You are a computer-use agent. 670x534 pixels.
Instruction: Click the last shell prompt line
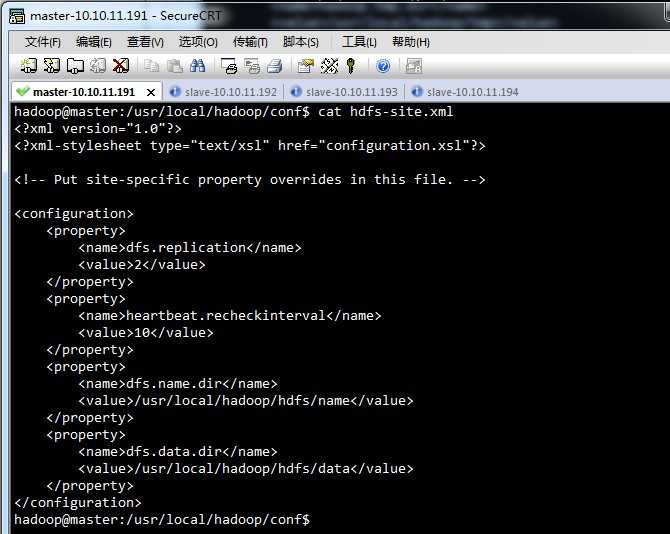(x=162, y=520)
